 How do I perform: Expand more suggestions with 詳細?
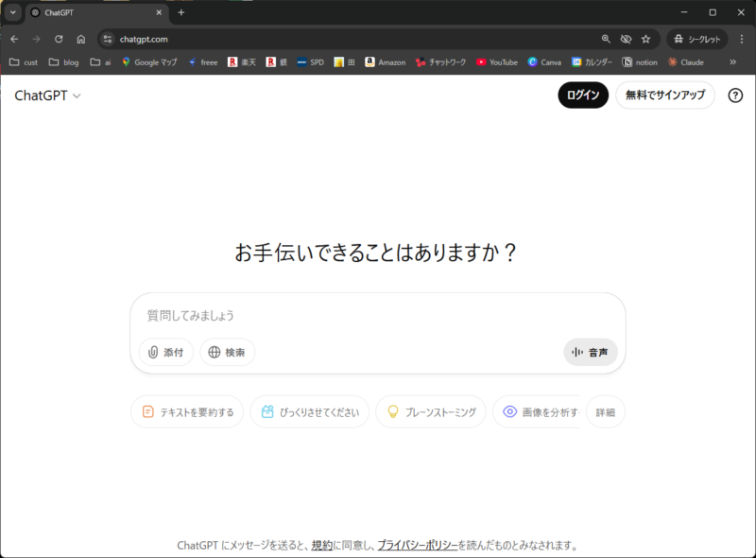(606, 412)
